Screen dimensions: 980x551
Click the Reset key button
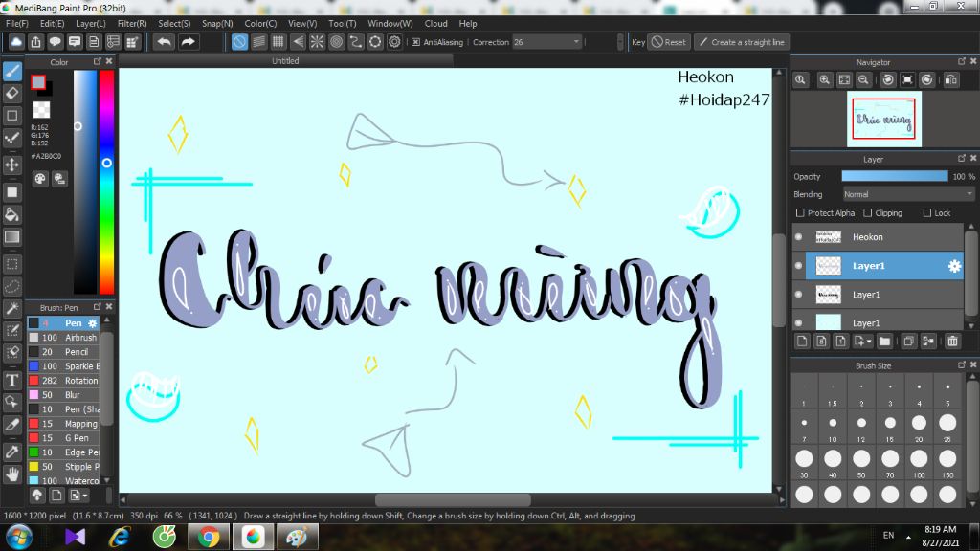point(669,42)
